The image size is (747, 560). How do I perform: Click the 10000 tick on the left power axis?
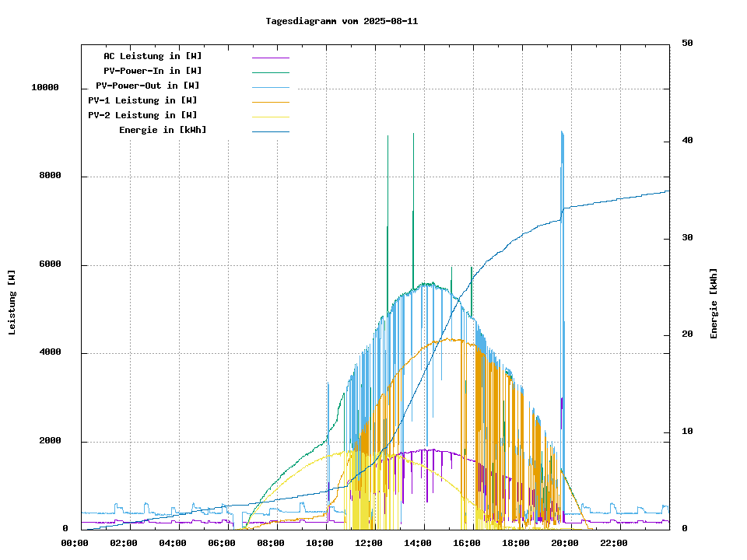tap(45, 88)
